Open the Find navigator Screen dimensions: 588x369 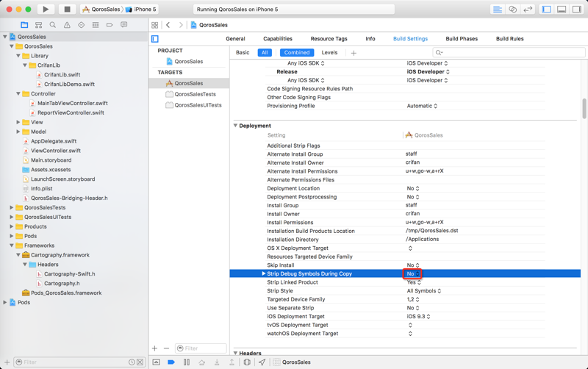point(52,25)
